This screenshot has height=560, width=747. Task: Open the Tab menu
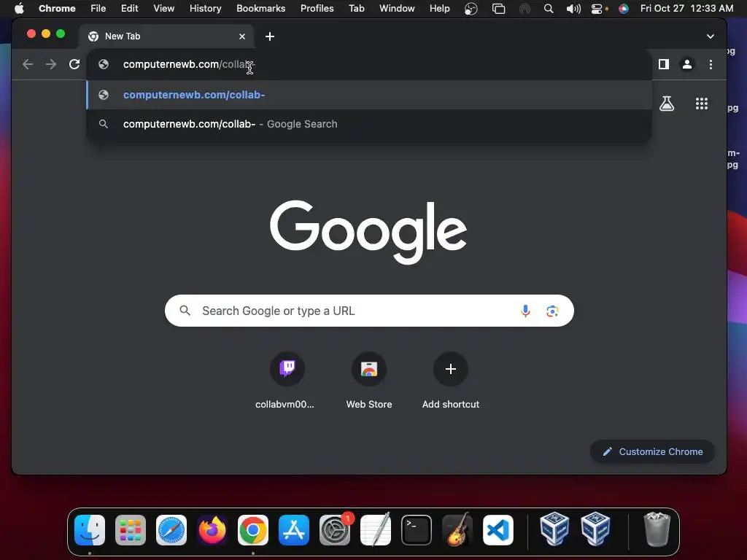[356, 9]
